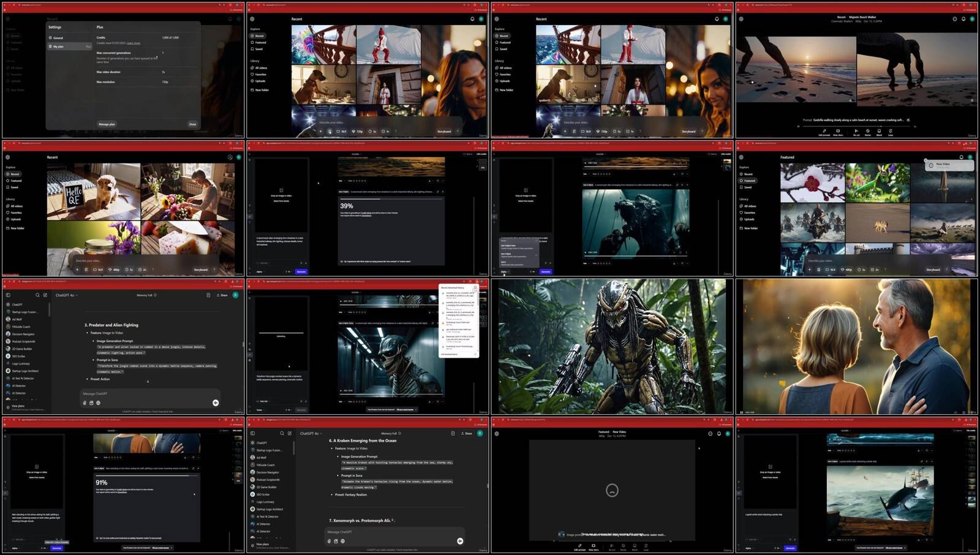Click the voice/send button in the Predator chat
Screen dimensions: 980x555
point(216,402)
